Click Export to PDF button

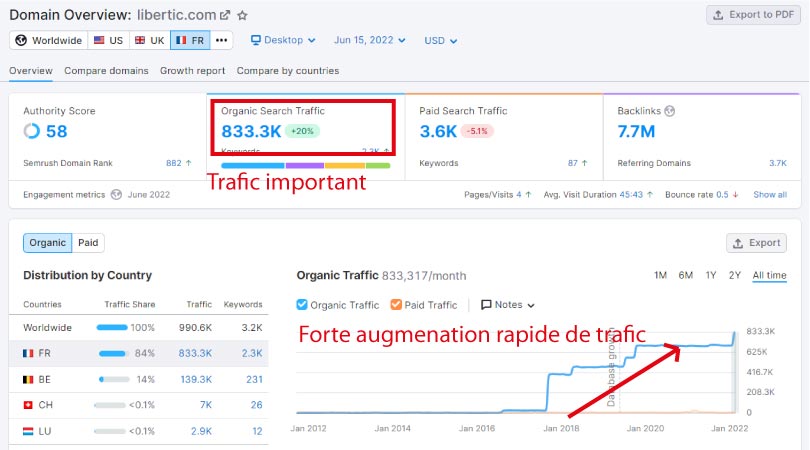(x=753, y=15)
